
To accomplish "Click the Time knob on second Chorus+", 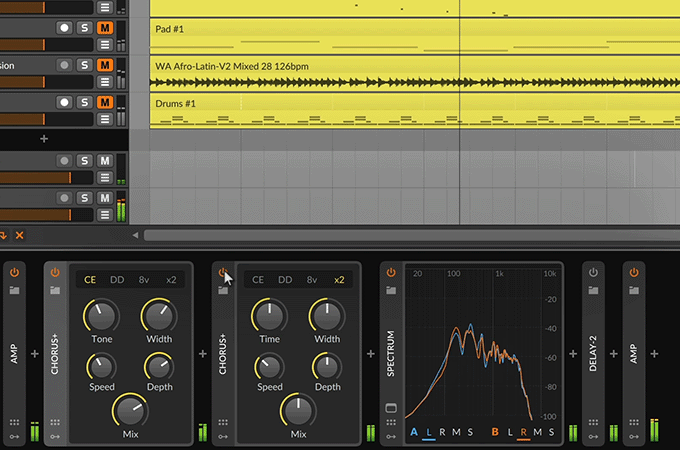I will (269, 316).
